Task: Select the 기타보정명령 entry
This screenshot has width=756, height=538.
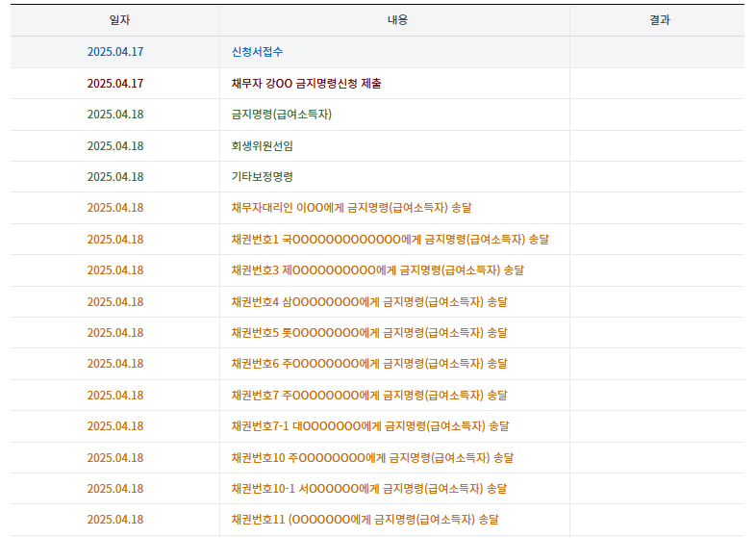Action: (x=262, y=176)
